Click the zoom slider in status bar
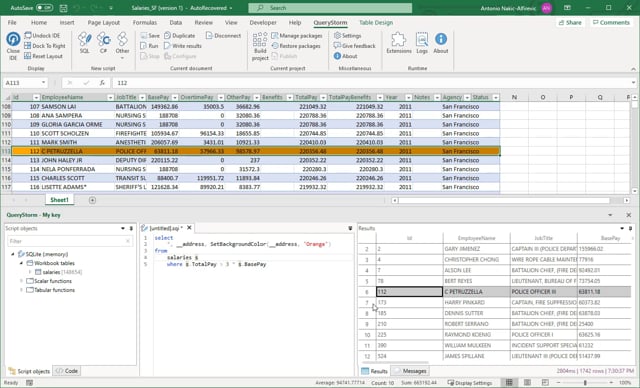Viewport: 640px width, 388px height. coord(585,383)
